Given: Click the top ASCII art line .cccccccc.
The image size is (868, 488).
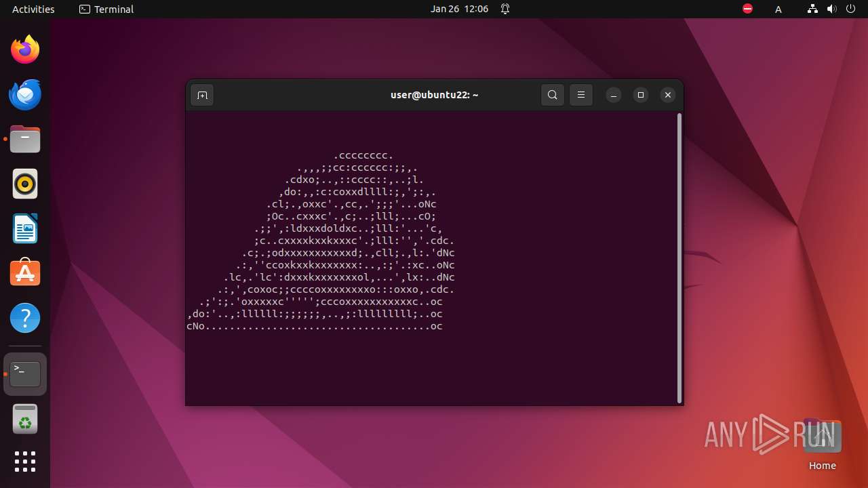Looking at the screenshot, I should 363,156.
